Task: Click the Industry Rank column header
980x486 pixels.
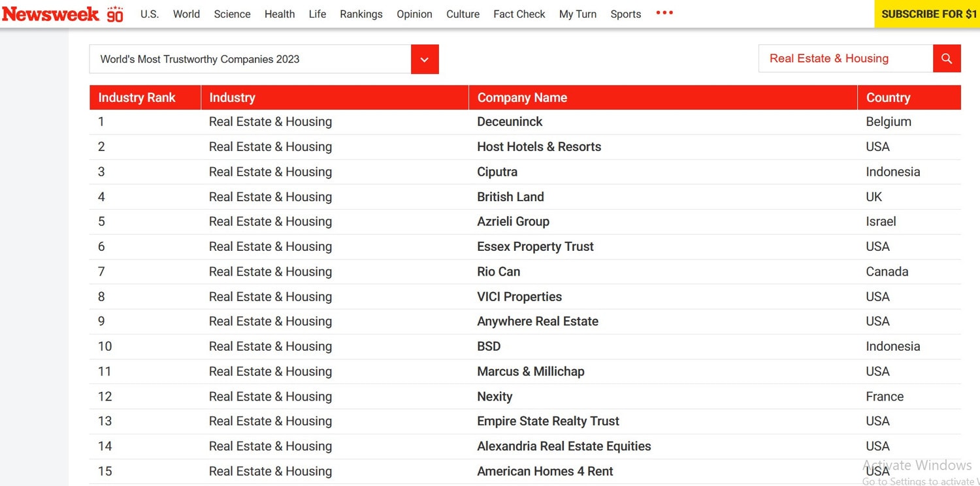Action: click(145, 97)
